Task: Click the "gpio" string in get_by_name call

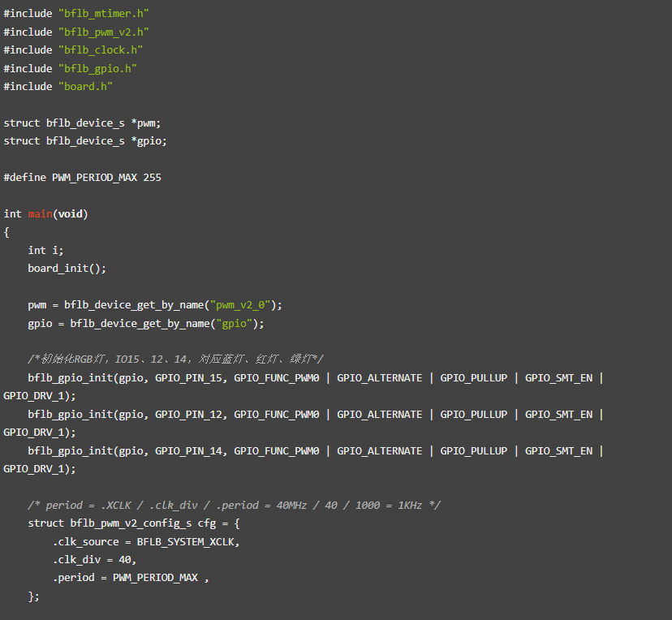Action: [236, 323]
